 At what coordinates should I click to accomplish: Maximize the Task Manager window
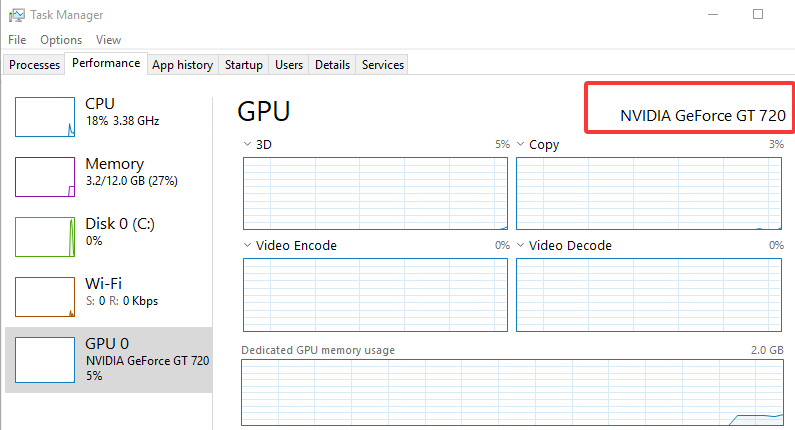point(758,14)
